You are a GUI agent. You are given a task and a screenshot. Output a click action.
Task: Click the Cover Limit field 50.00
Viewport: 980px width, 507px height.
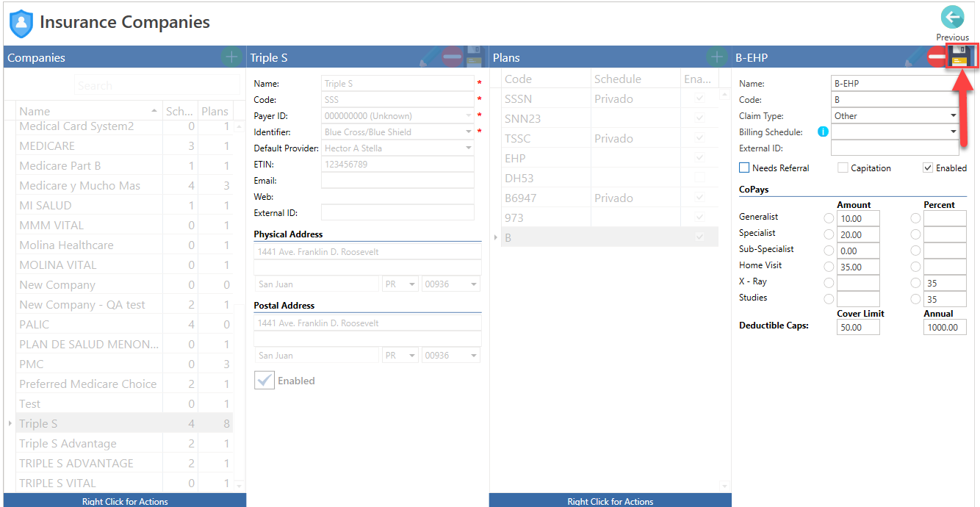pos(858,327)
